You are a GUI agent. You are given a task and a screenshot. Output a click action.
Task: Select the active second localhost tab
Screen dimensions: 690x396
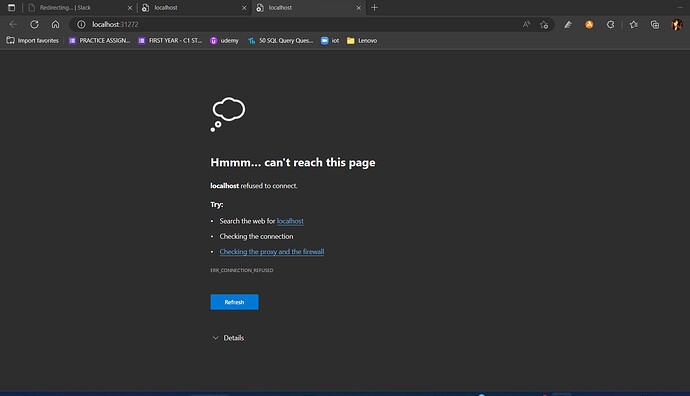[x=308, y=7]
